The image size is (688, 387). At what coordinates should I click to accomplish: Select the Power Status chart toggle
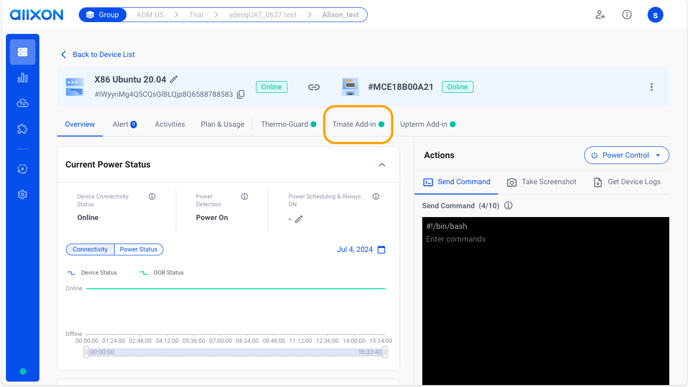(x=139, y=249)
